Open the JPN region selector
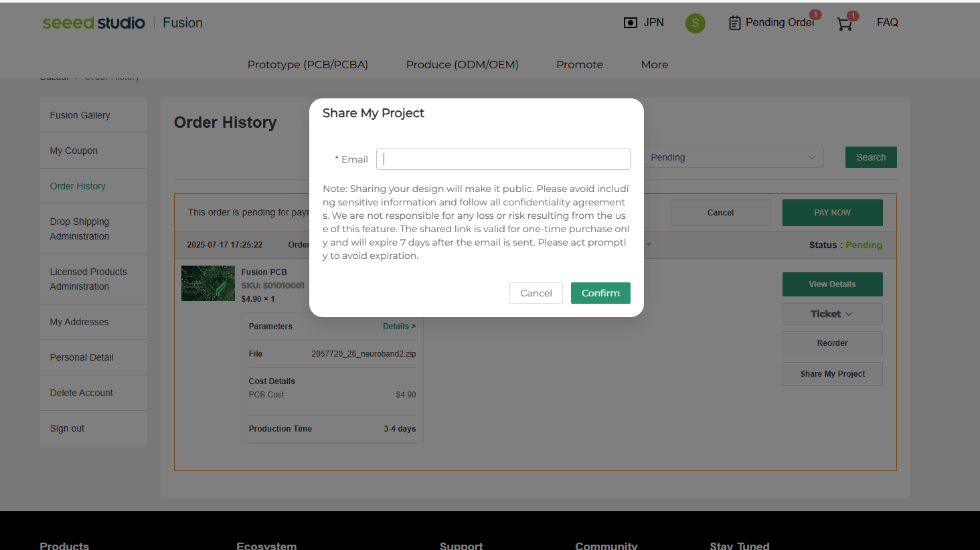Viewport: 980px width, 550px height. tap(643, 23)
